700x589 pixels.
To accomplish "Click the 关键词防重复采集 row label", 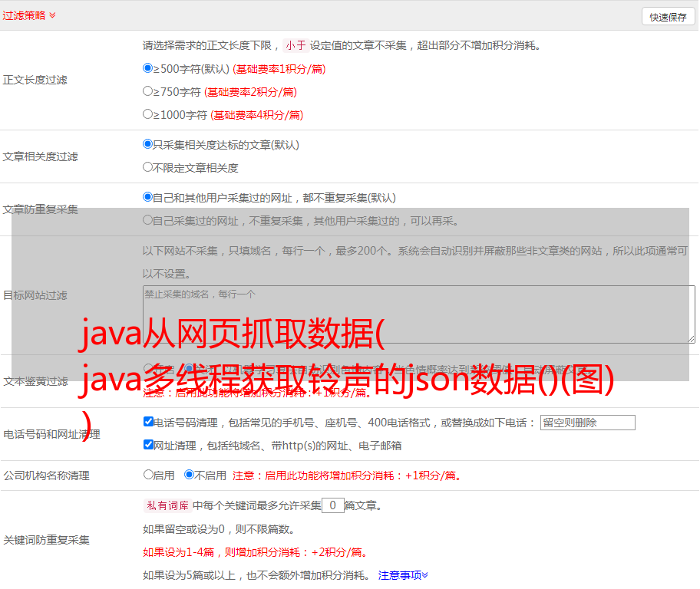I will coord(46,541).
